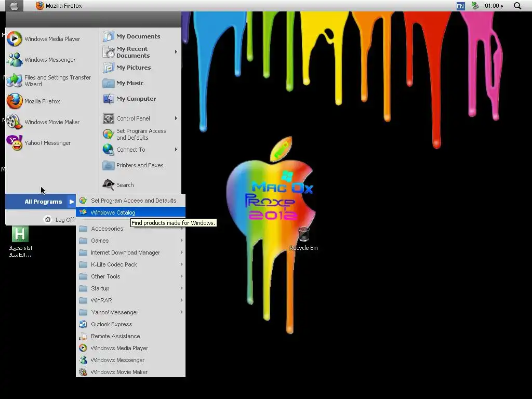
Task: Start Files and Settings Transfer Wizard
Action: [x=49, y=81]
